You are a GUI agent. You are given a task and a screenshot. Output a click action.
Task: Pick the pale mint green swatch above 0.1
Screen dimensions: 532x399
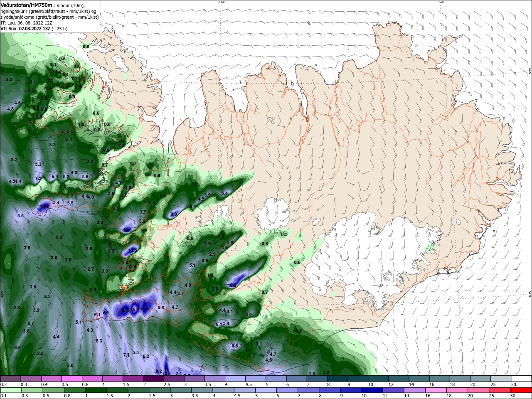pyautogui.click(x=10, y=390)
